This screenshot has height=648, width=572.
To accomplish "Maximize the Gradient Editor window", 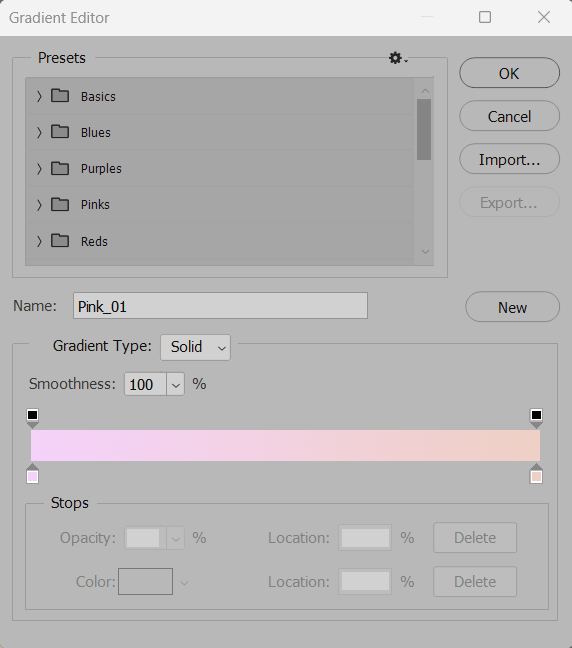I will (485, 17).
